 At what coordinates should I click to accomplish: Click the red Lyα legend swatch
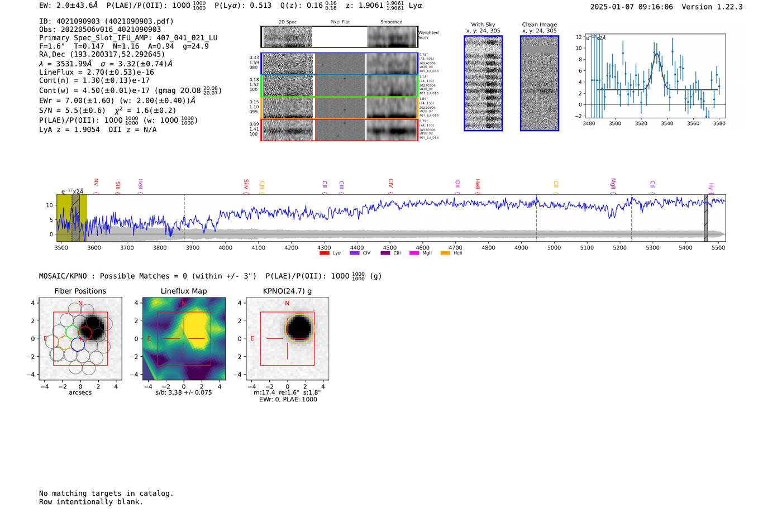point(325,253)
